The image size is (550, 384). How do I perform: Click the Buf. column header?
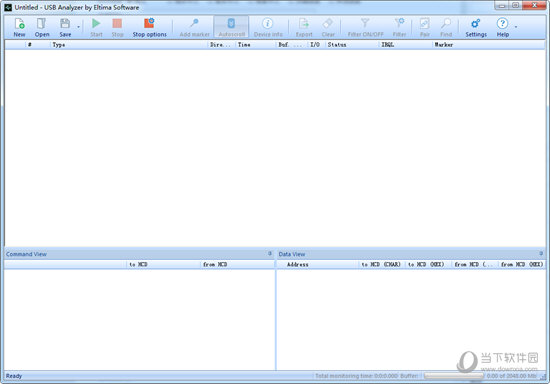pyautogui.click(x=292, y=45)
